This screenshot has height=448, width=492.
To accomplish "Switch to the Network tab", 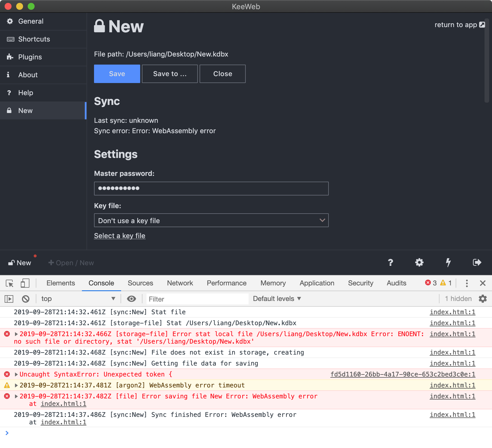I will 180,283.
